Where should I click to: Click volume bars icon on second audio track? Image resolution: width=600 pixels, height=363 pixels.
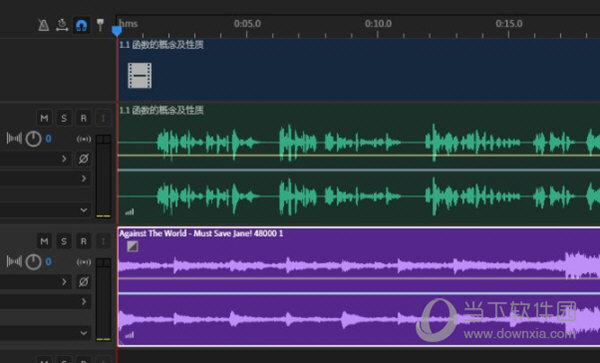click(x=14, y=261)
